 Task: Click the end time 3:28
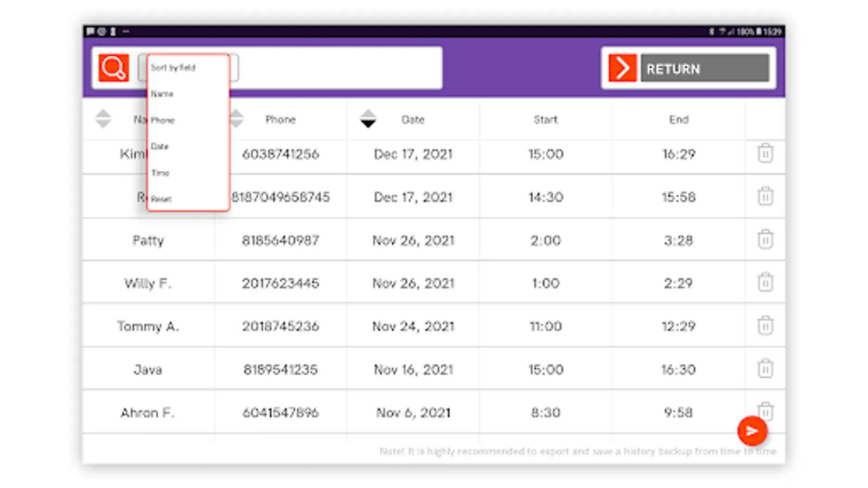tap(679, 240)
